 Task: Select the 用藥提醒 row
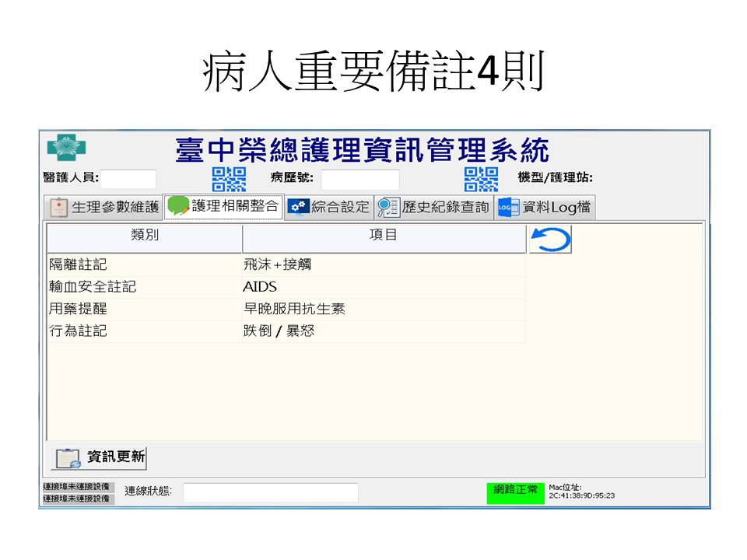pos(286,309)
